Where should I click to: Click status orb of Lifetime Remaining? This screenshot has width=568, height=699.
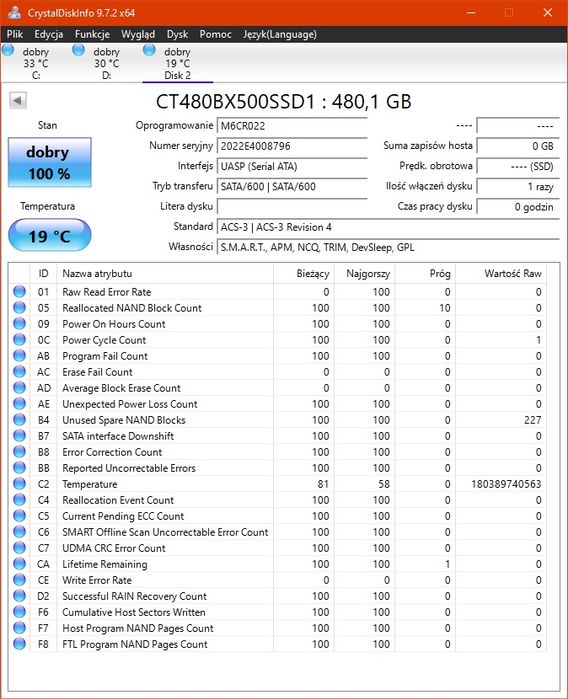[19, 564]
